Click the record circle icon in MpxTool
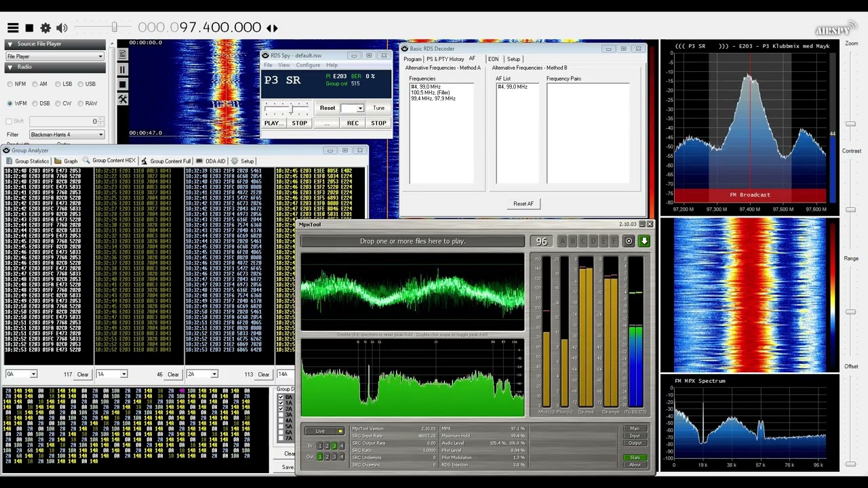 click(629, 241)
